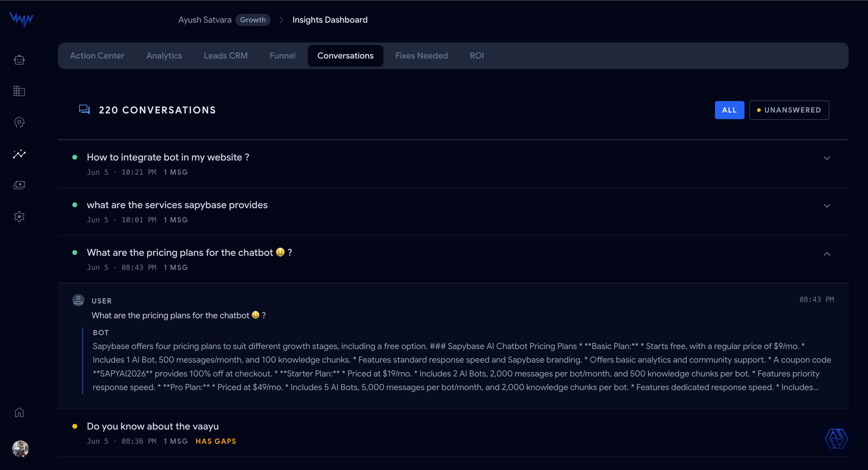The width and height of the screenshot is (868, 470).
Task: Click the AI head brain sidebar icon
Action: coord(19,122)
